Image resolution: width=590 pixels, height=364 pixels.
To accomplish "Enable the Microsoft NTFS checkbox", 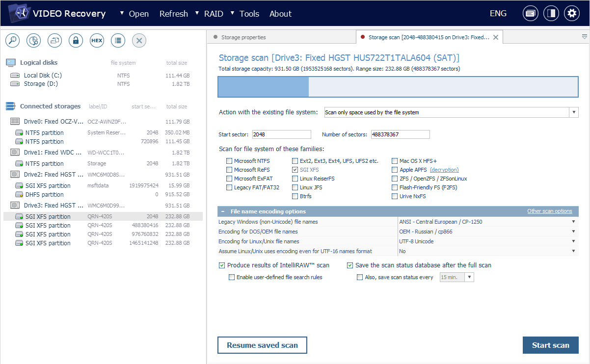I will tap(229, 161).
